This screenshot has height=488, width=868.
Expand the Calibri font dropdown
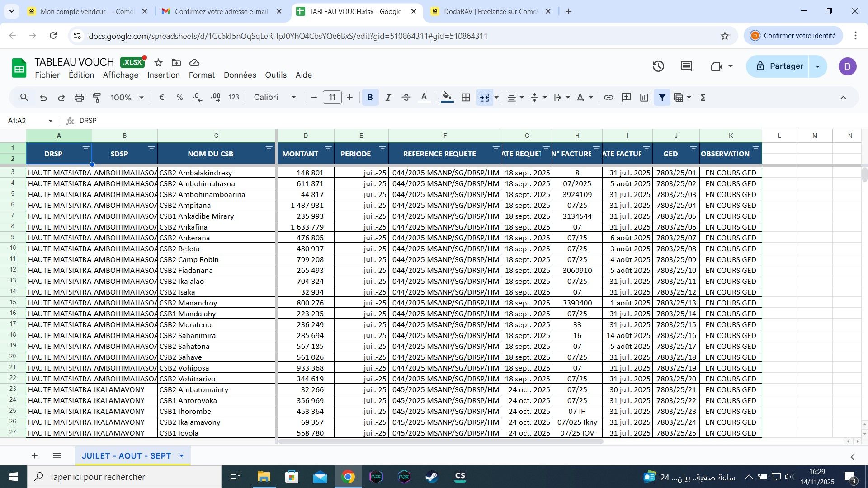(x=275, y=97)
